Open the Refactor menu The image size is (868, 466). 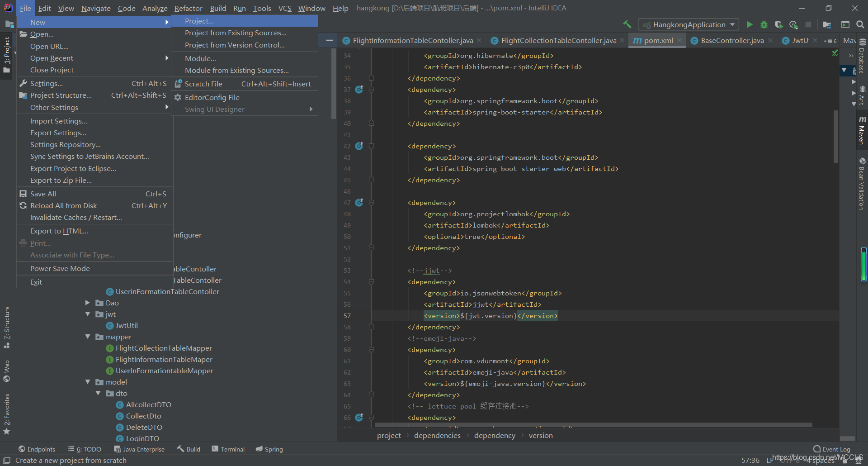tap(188, 8)
